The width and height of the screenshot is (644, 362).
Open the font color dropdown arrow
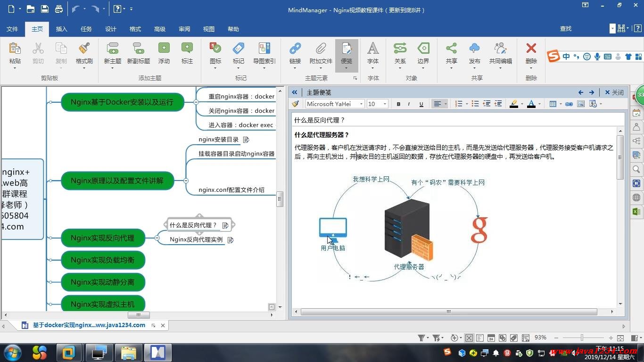coord(539,104)
